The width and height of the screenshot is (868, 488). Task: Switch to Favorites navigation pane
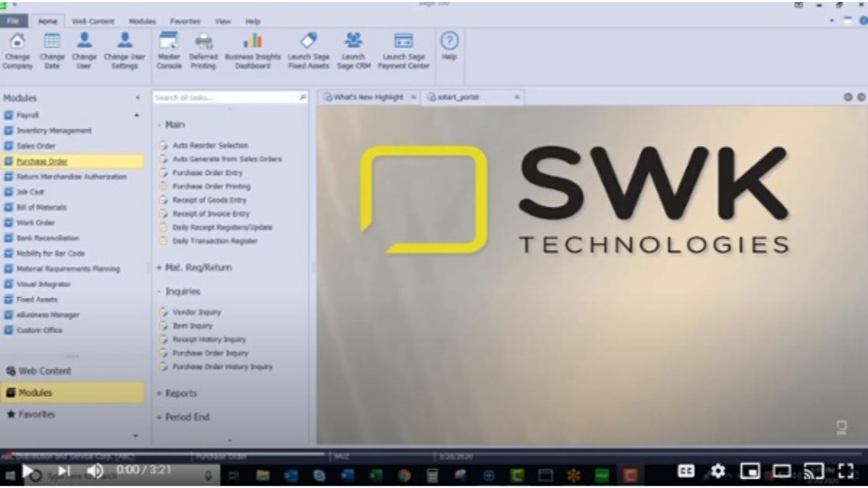point(36,414)
